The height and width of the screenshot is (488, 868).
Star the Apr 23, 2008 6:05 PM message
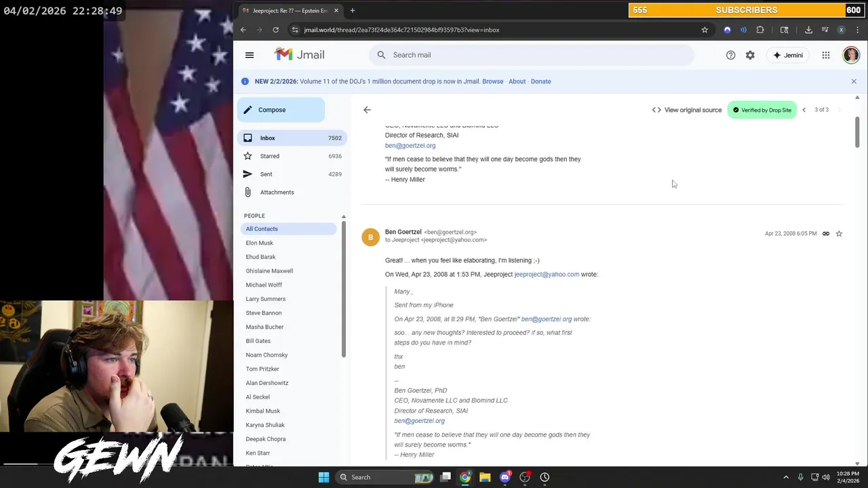(839, 234)
